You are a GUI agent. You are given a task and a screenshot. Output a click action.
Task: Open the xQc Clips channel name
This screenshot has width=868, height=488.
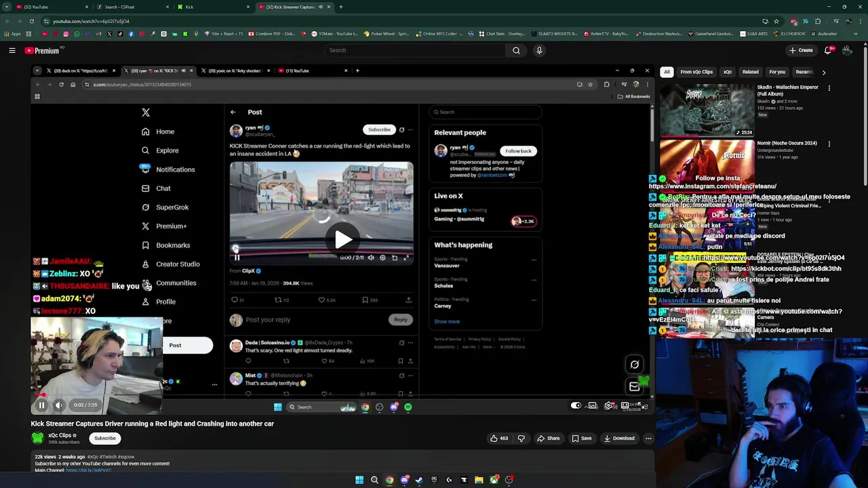[60, 435]
